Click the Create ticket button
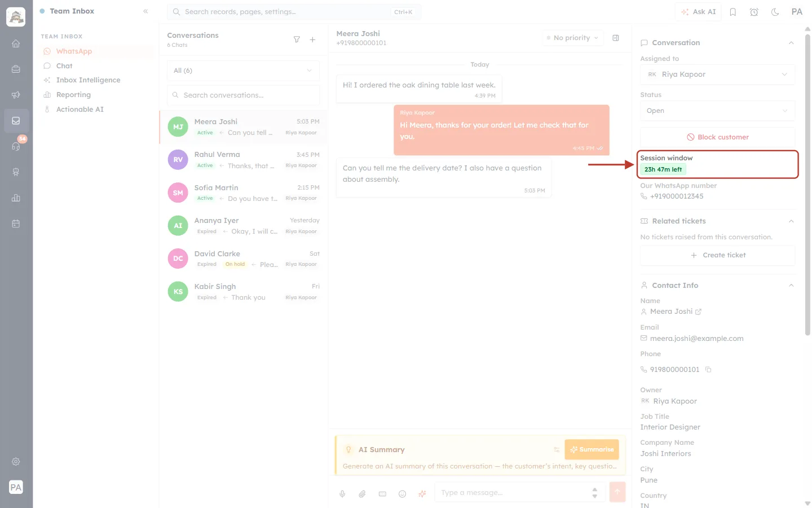 pos(718,255)
